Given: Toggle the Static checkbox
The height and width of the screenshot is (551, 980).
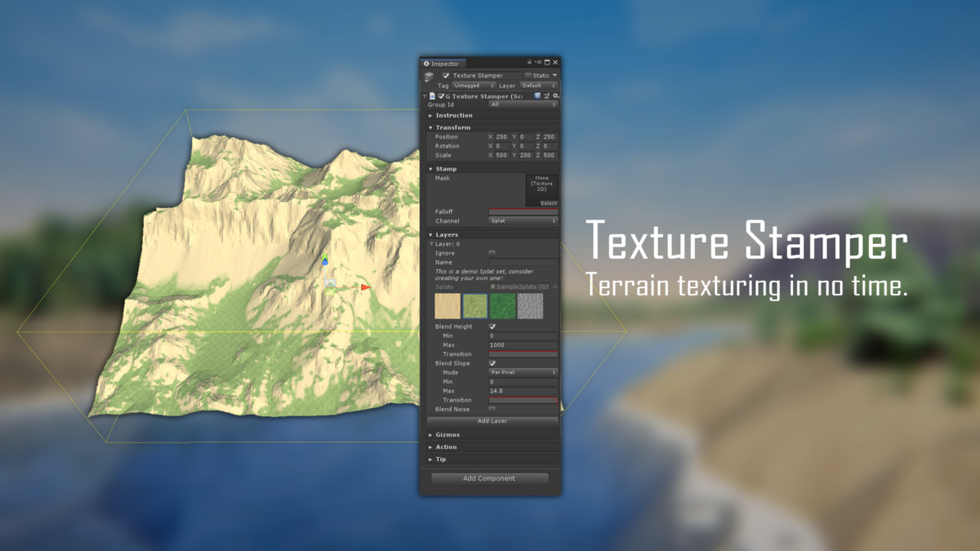Looking at the screenshot, I should (x=528, y=75).
